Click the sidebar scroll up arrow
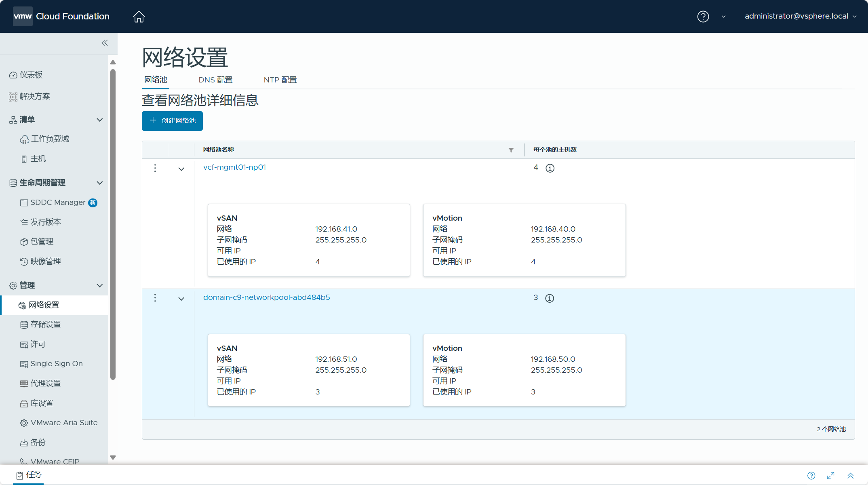Image resolution: width=868 pixels, height=485 pixels. click(x=113, y=62)
